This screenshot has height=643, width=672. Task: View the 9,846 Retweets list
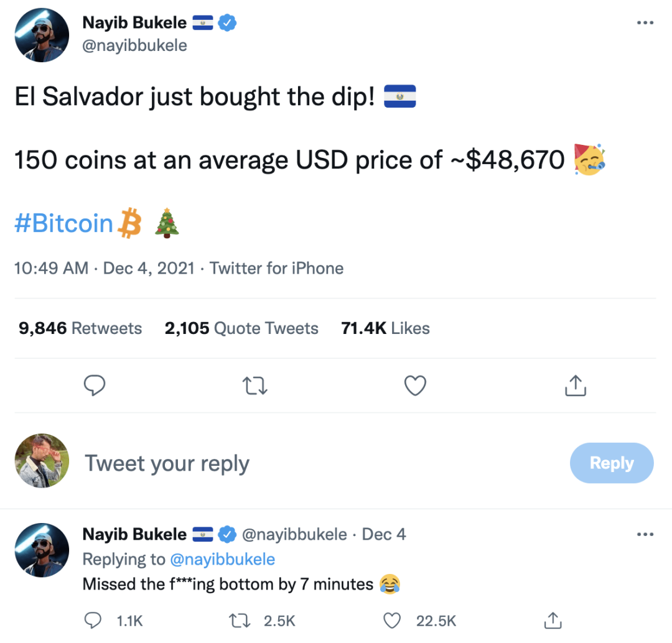click(80, 328)
